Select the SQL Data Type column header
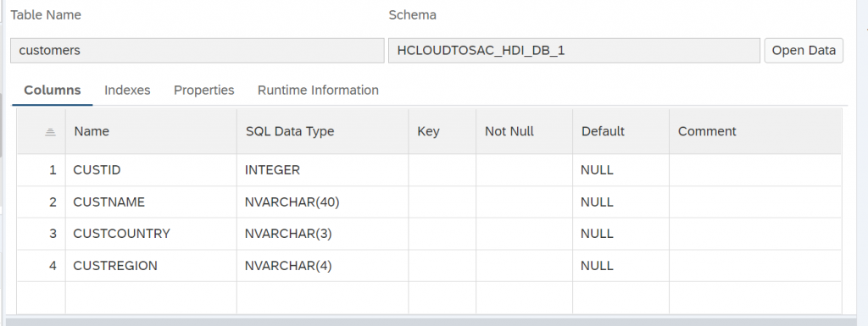Screen dimensions: 868x326 click(323, 131)
